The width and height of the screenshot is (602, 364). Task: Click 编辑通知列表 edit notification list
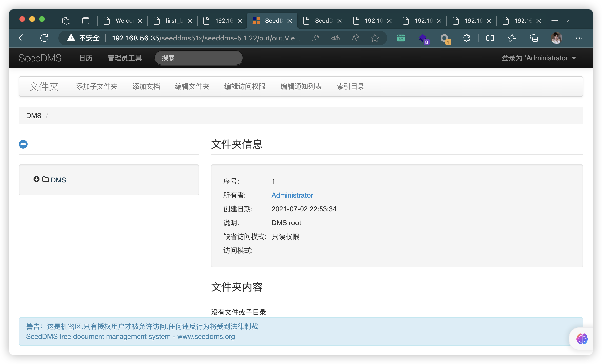tap(301, 86)
